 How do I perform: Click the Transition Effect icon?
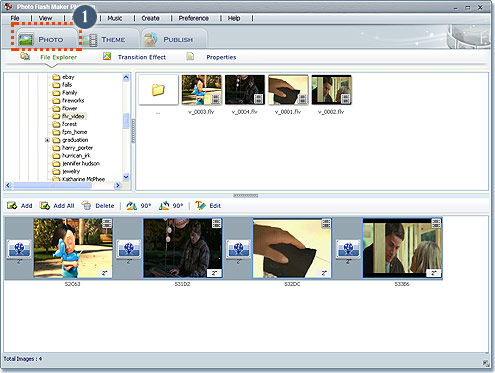pos(107,56)
